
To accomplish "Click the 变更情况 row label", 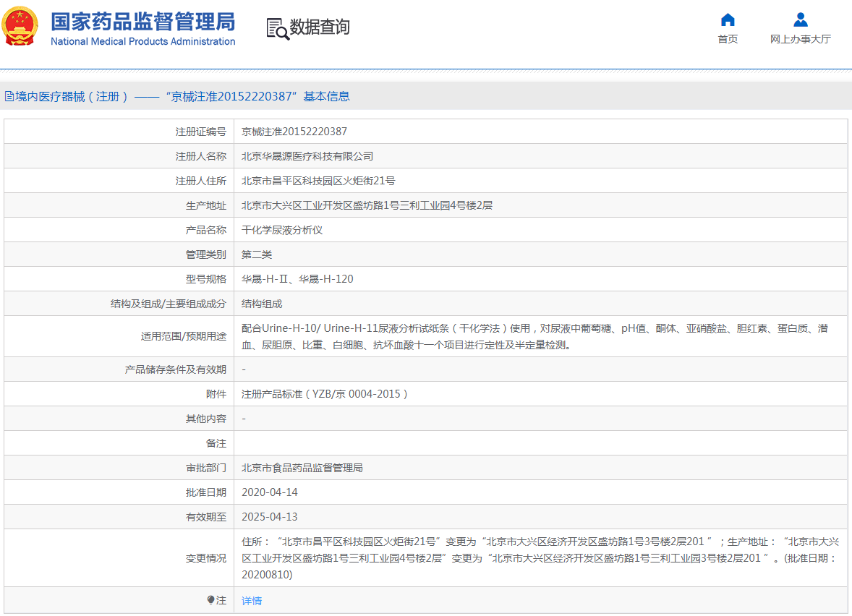I will coord(206,558).
